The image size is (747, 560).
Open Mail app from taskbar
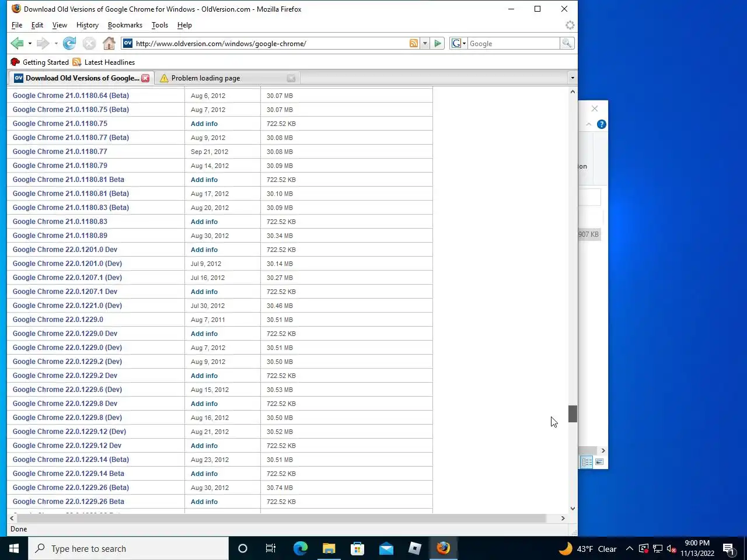[x=386, y=548]
